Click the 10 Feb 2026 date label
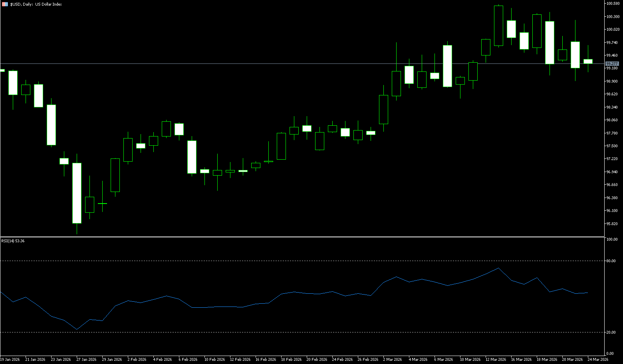The width and height of the screenshot is (623, 364). [214, 360]
